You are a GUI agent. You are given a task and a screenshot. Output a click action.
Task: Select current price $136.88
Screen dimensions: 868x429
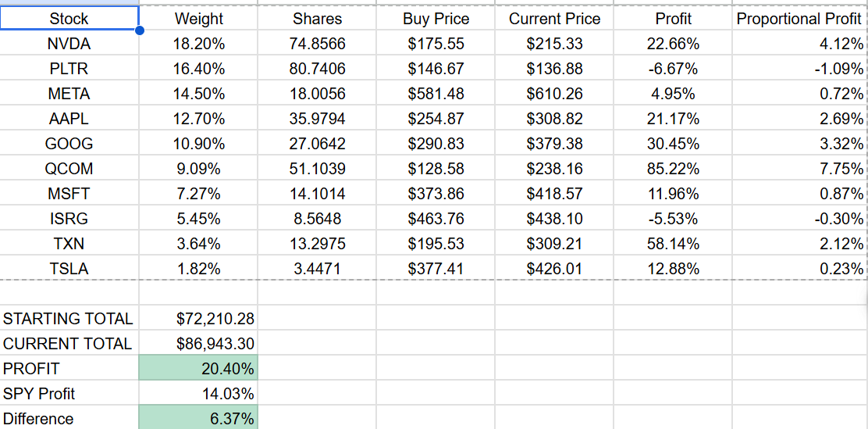click(554, 69)
